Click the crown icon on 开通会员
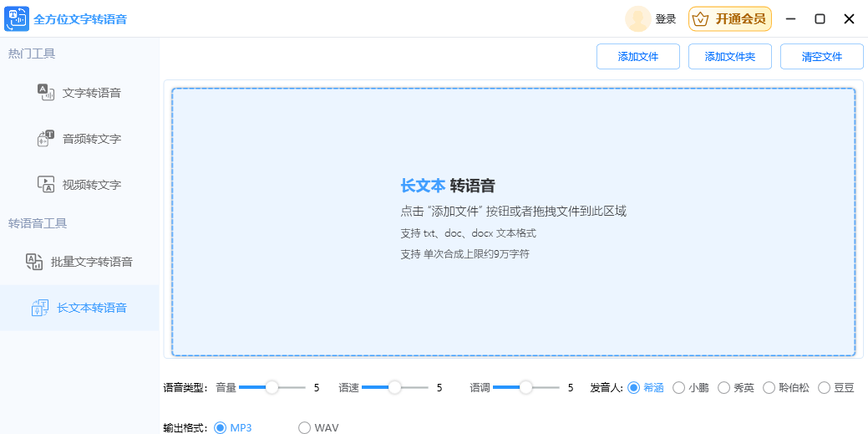Viewport: 868px width, 434px height. tap(700, 19)
